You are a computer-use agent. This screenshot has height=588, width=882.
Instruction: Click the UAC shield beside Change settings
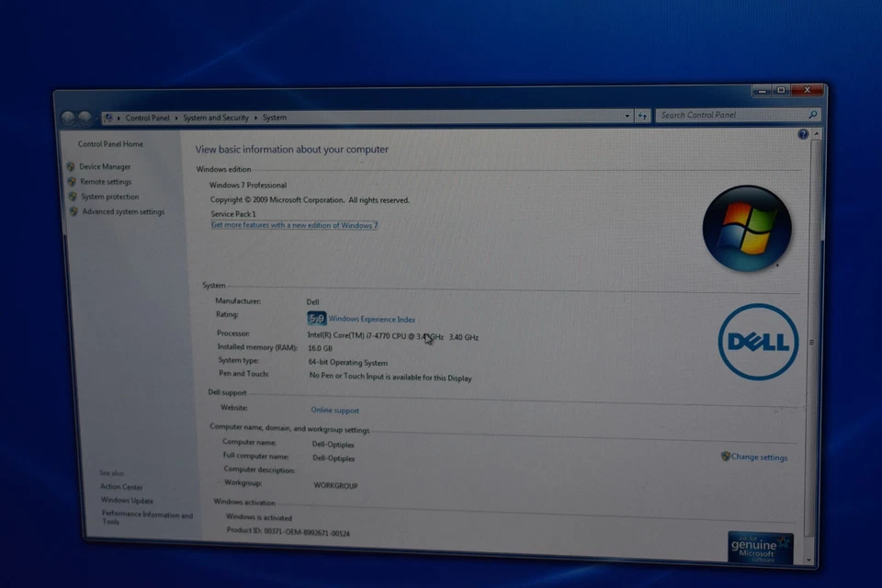(x=725, y=457)
